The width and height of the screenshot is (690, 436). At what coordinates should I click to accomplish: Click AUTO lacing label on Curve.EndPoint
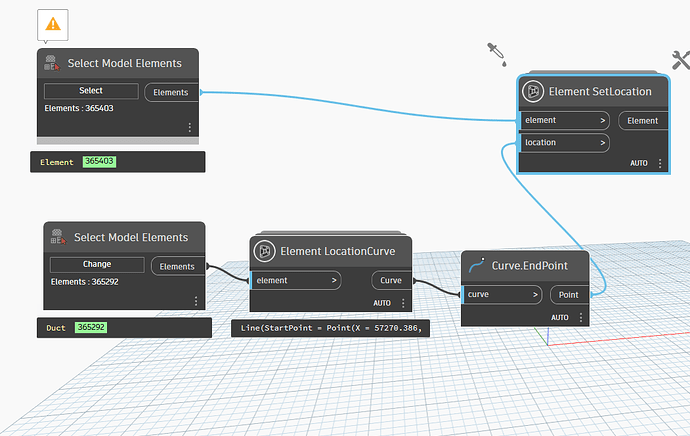point(560,317)
